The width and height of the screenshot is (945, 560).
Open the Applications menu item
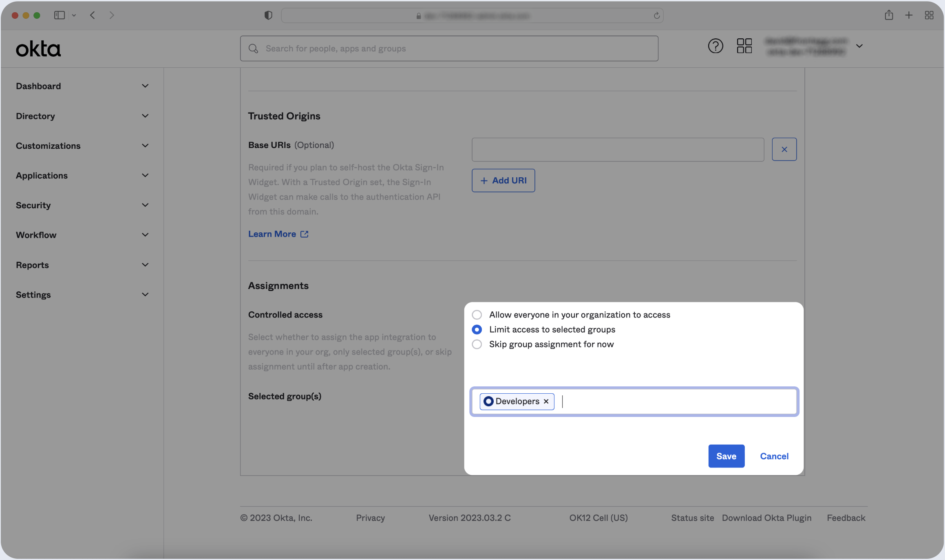(x=42, y=176)
